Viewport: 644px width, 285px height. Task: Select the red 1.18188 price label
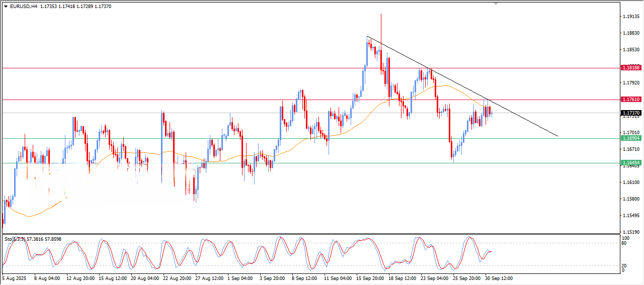pos(630,68)
